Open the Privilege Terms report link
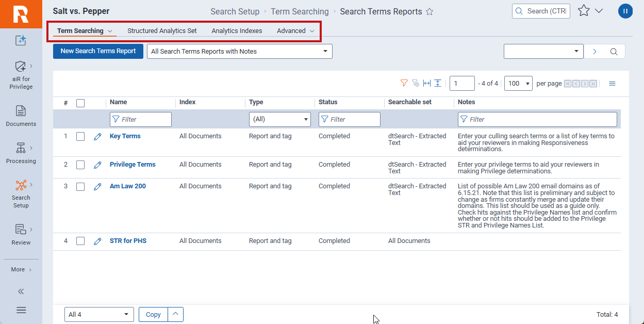This screenshot has height=324, width=644. point(133,165)
